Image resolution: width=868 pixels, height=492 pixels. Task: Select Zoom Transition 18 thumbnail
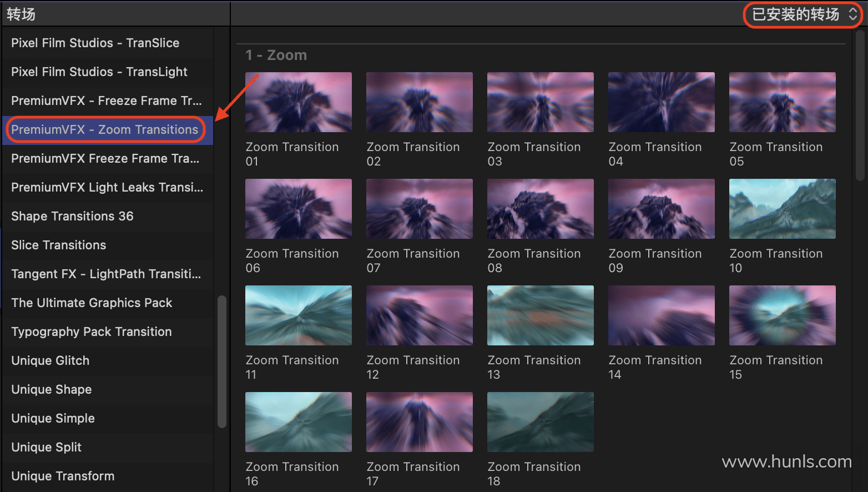[x=541, y=422]
